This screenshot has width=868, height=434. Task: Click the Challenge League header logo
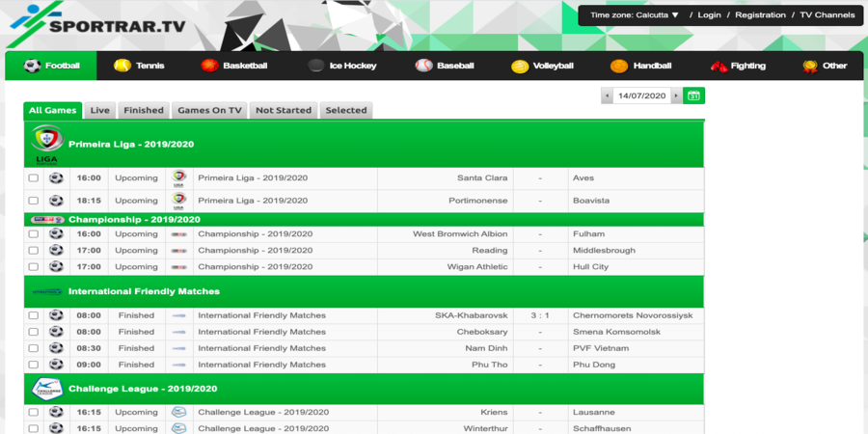pos(47,389)
